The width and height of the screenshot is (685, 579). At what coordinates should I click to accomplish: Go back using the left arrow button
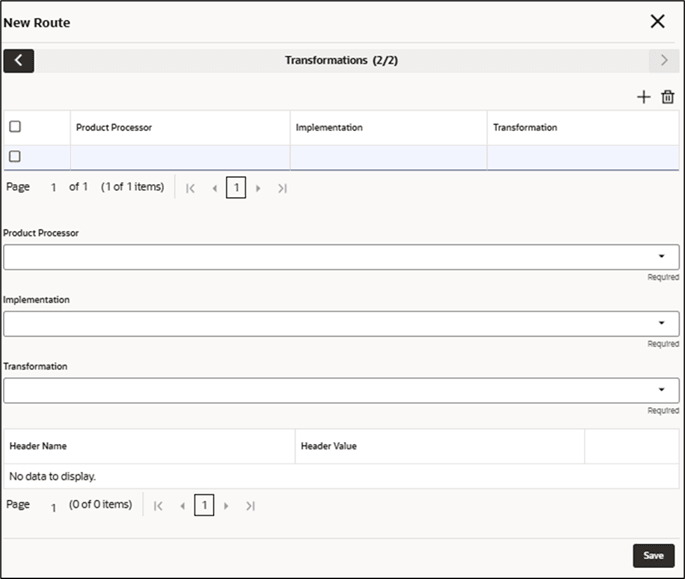18,61
